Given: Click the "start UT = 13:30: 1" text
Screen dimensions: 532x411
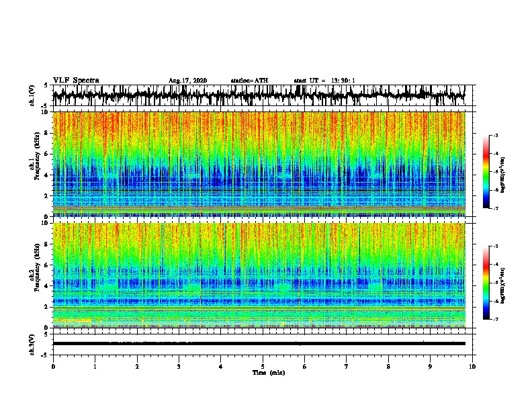Looking at the screenshot, I should point(324,81).
